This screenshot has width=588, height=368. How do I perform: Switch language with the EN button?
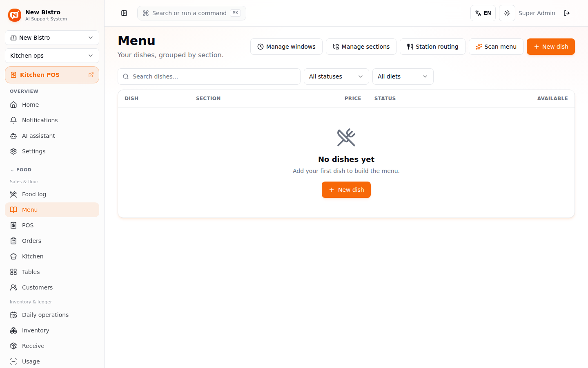pyautogui.click(x=483, y=13)
